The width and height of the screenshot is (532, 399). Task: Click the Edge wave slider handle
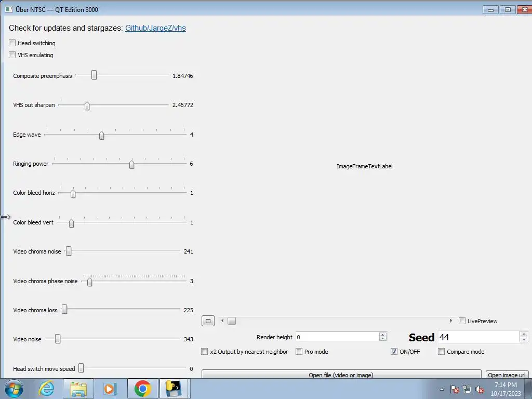coord(101,135)
